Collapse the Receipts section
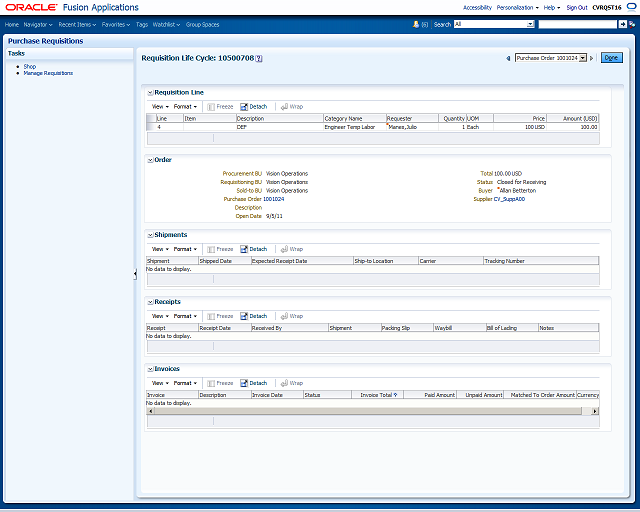The width and height of the screenshot is (640, 512). click(150, 302)
